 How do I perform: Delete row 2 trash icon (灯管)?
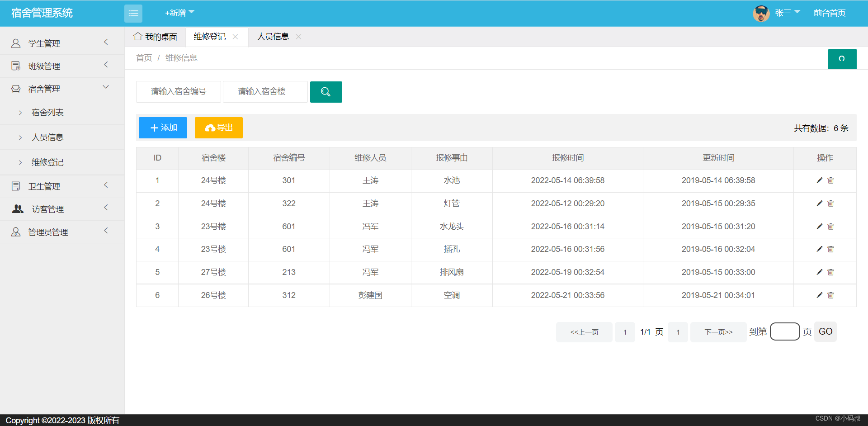pyautogui.click(x=830, y=204)
